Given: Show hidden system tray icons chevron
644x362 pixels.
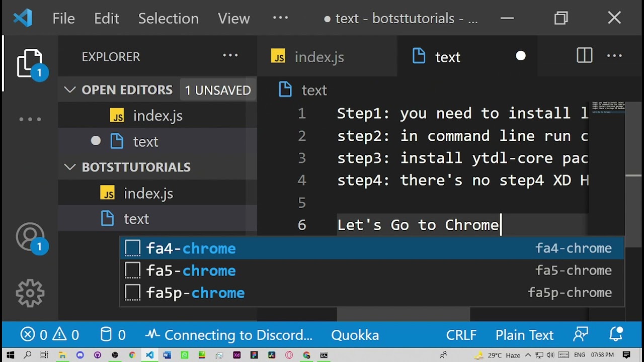Looking at the screenshot, I should coord(528,355).
